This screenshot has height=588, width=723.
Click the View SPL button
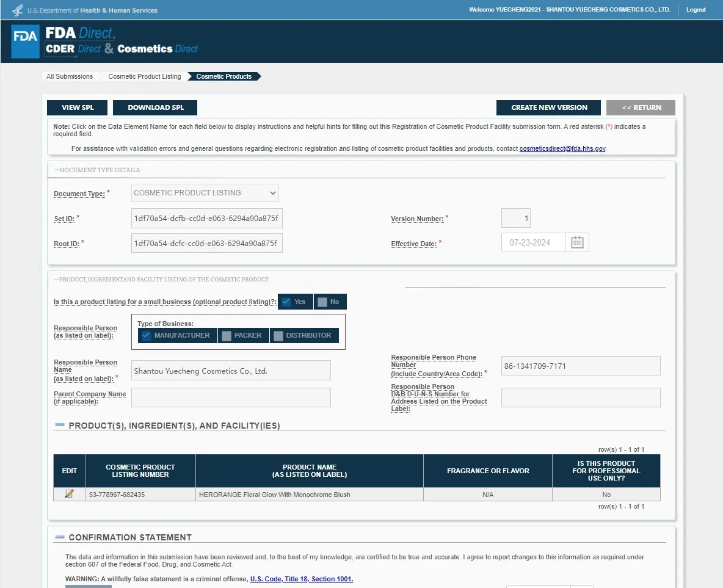click(x=78, y=107)
